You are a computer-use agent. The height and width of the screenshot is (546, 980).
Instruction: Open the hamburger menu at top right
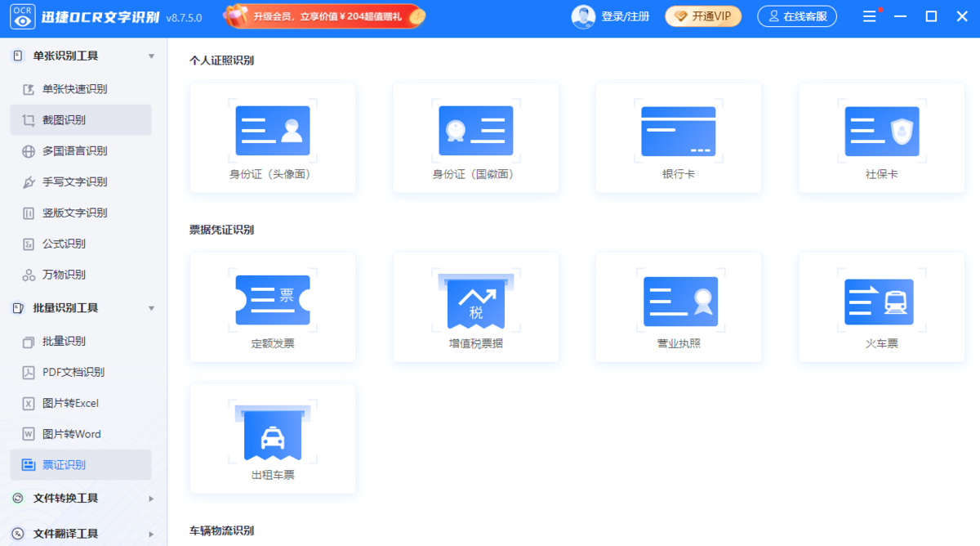869,15
